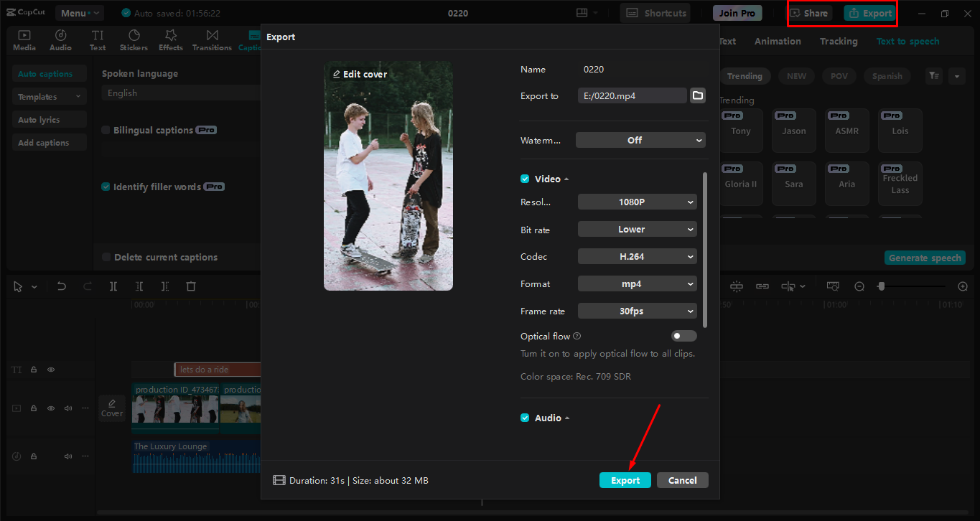Undo the last edit
Screen dimensions: 980x521
[62, 286]
